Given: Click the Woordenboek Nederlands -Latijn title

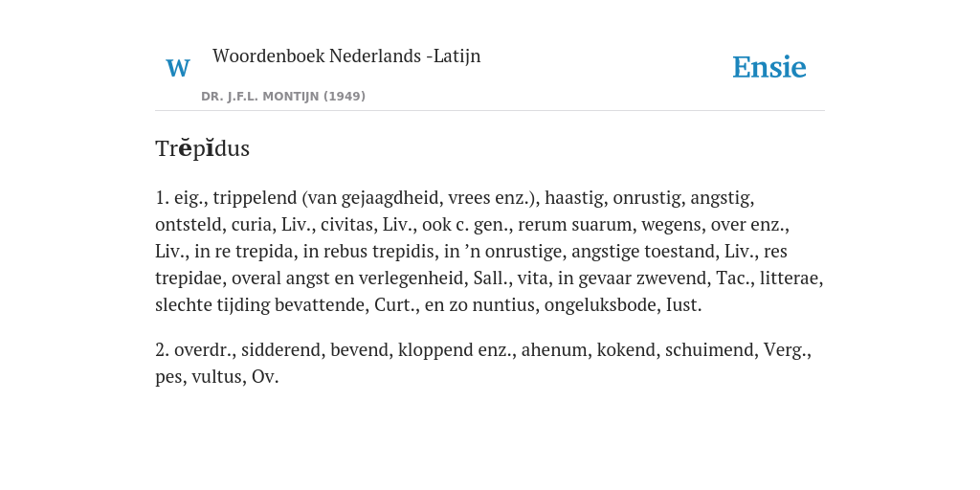Looking at the screenshot, I should [346, 56].
